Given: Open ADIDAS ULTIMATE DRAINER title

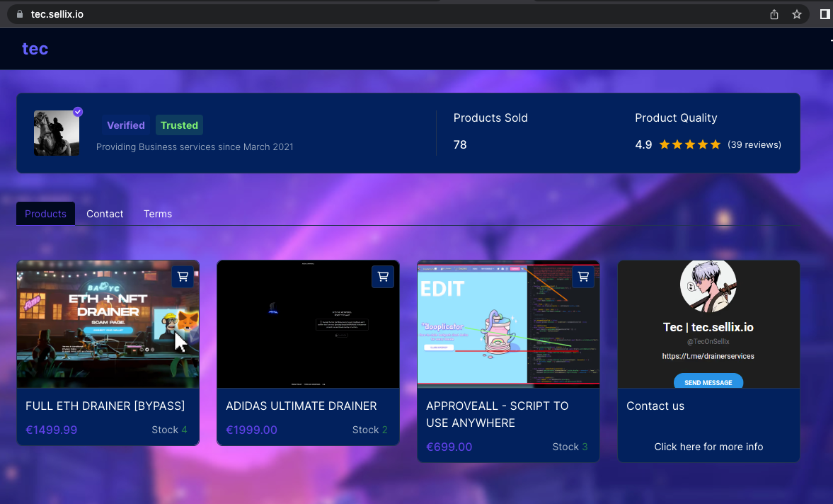Looking at the screenshot, I should pos(301,406).
